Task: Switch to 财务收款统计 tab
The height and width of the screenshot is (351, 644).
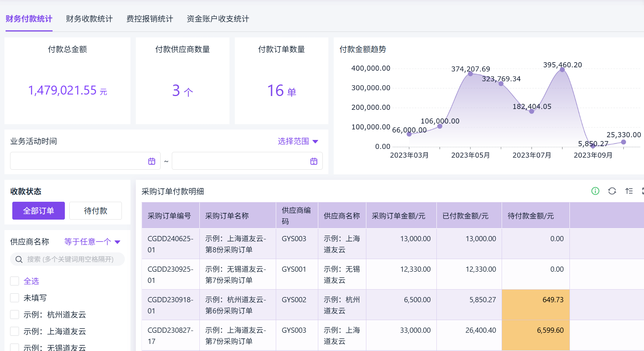Action: (x=89, y=19)
